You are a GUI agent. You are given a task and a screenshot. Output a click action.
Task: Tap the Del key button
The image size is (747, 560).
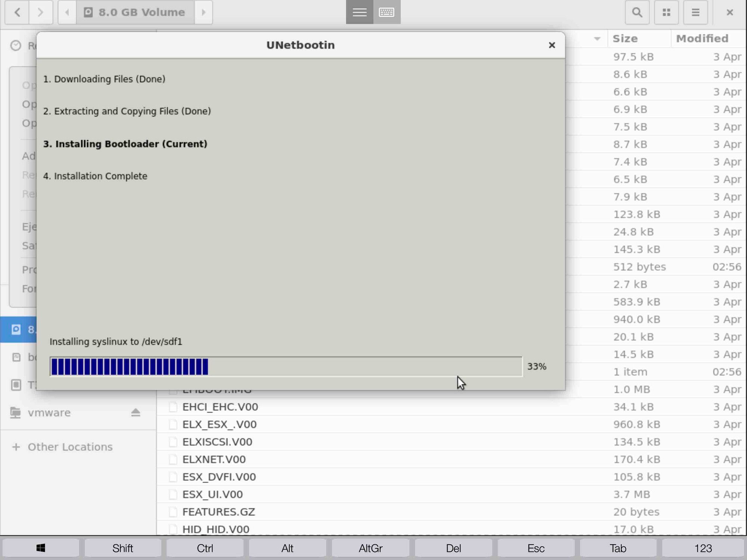(453, 548)
